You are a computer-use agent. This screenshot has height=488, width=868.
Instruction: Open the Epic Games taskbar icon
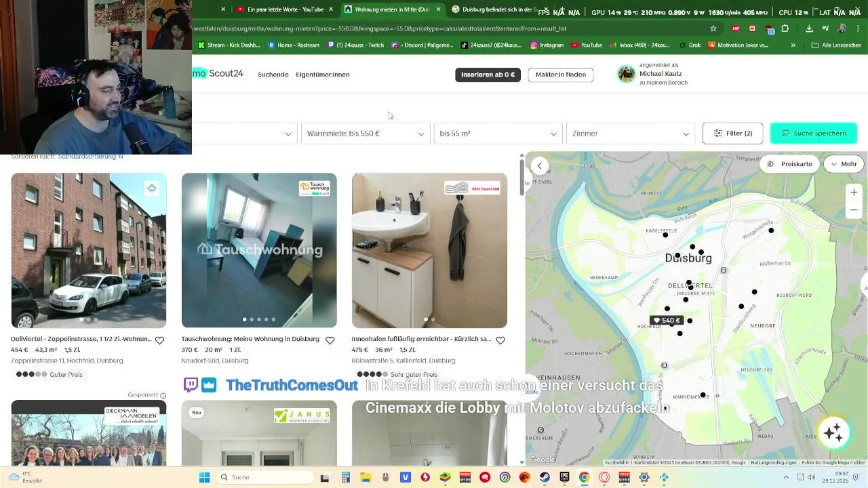[x=564, y=477]
